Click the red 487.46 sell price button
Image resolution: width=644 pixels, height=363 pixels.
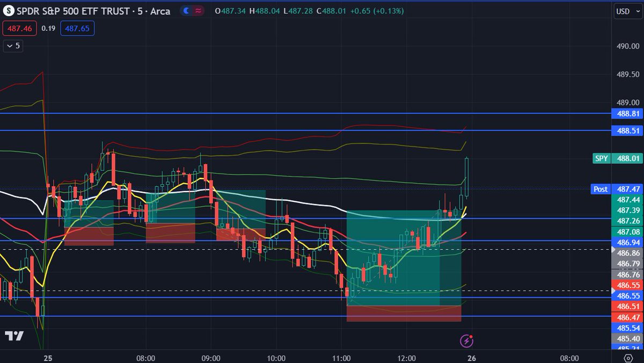pos(20,28)
